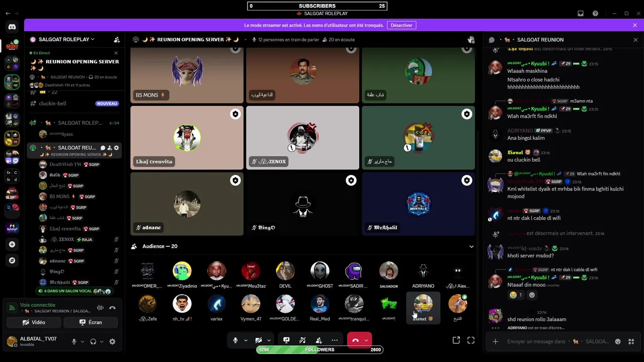Click moderator badge on BingO tile
Viewport: 644px width, 362px height.
click(x=351, y=180)
